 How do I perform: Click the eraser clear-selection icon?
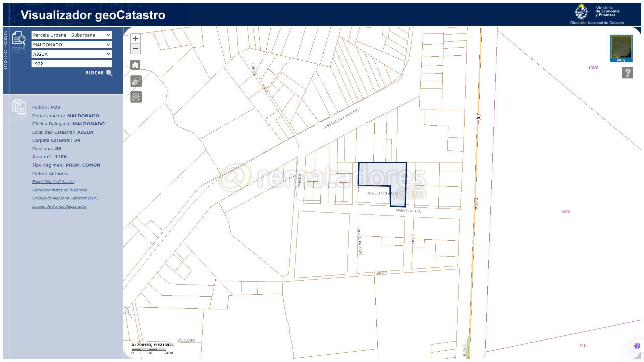coord(136,81)
